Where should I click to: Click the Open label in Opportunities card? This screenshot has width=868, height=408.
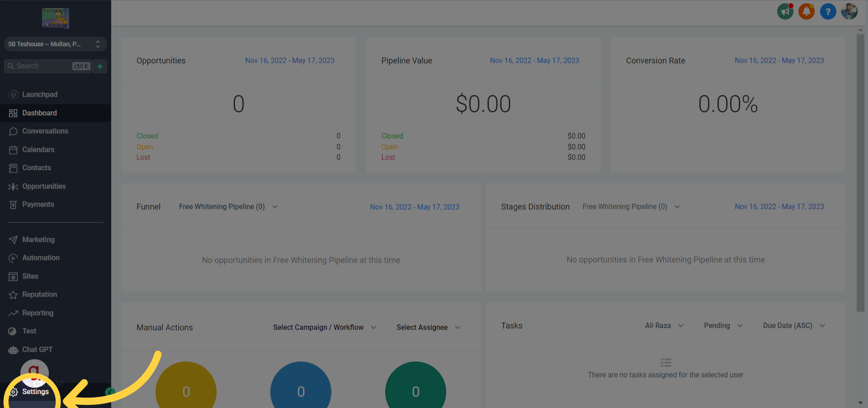coord(145,147)
